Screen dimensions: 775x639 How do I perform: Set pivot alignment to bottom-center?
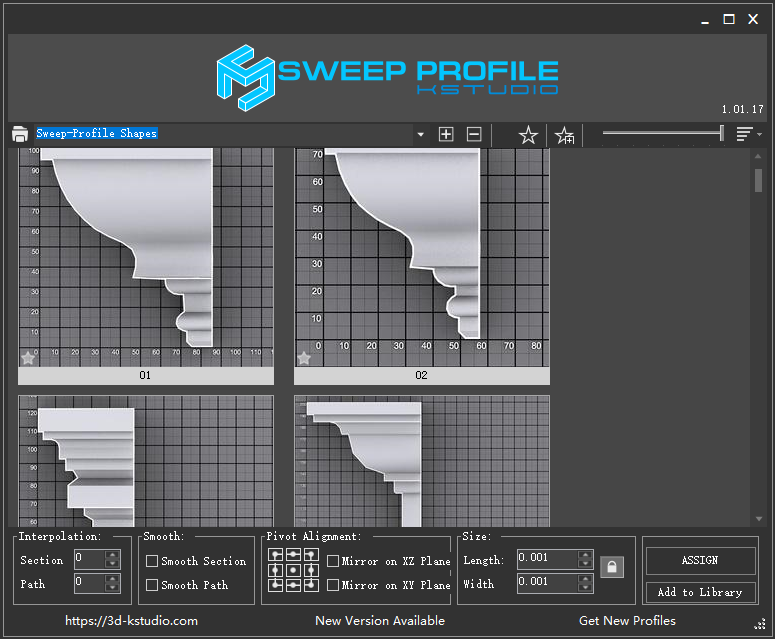click(x=294, y=586)
